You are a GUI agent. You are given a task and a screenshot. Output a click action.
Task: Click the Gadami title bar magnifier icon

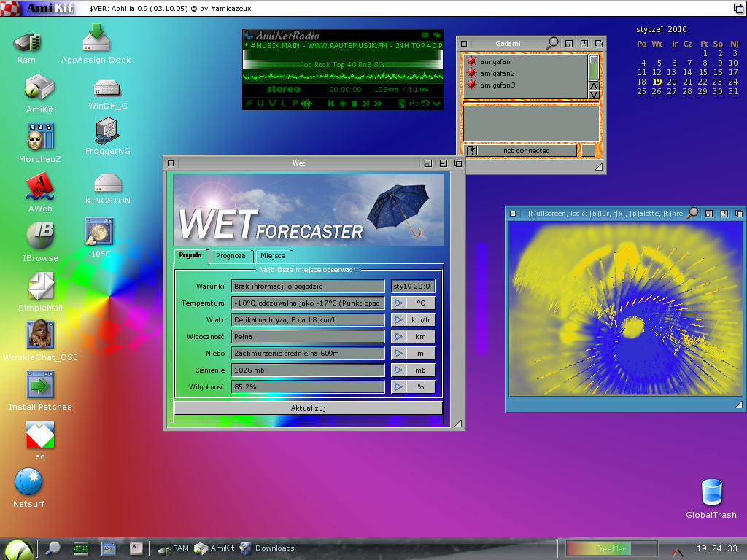click(x=552, y=43)
